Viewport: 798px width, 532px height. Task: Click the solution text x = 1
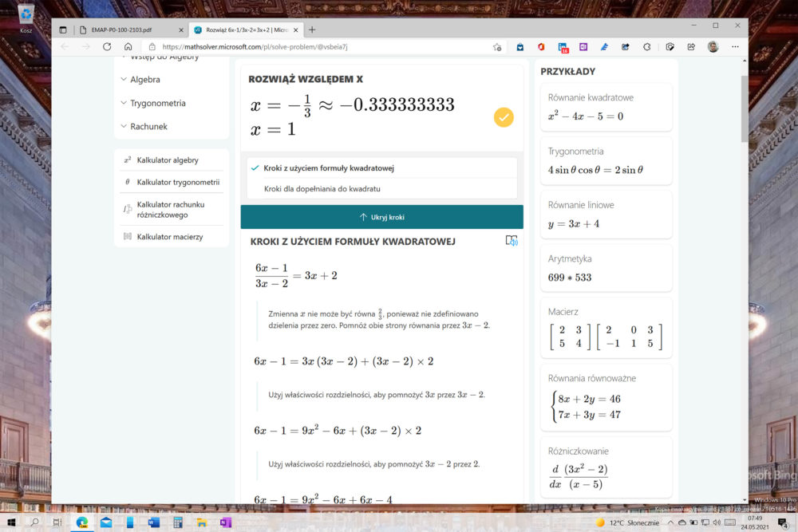point(273,130)
